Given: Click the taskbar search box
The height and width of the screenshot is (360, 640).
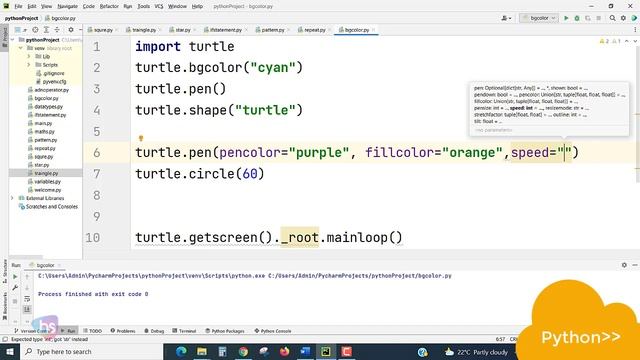Looking at the screenshot, I should point(91,351).
